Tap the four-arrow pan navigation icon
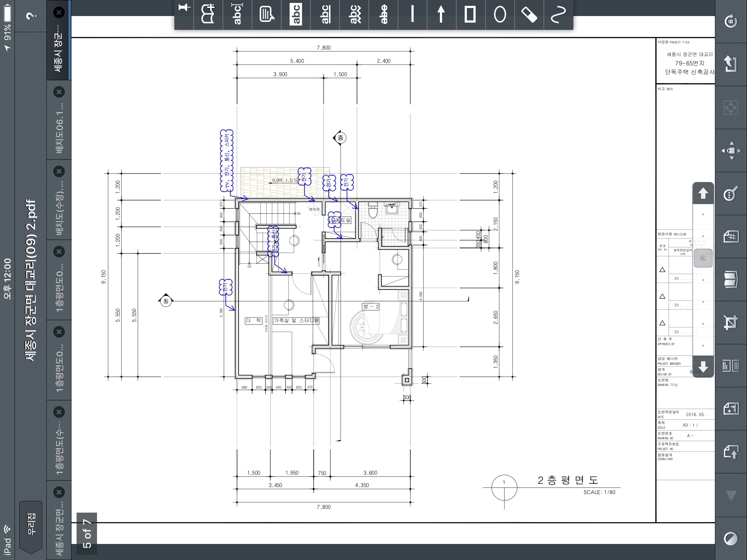The image size is (747, 560). 731,150
